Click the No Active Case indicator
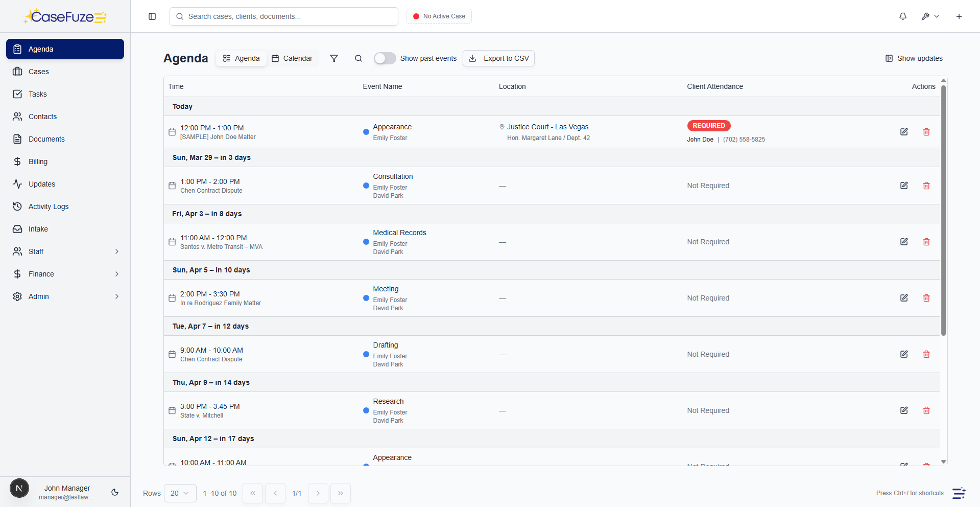Screen dimensions: 980x507 [439, 16]
